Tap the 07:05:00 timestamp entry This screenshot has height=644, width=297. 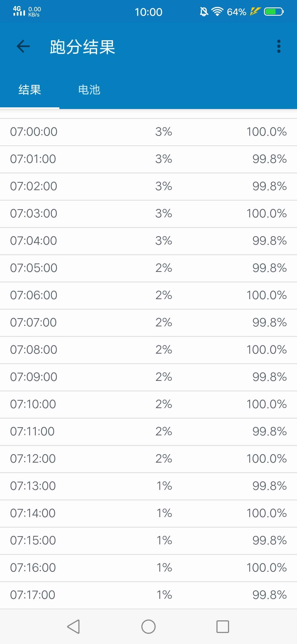(34, 268)
